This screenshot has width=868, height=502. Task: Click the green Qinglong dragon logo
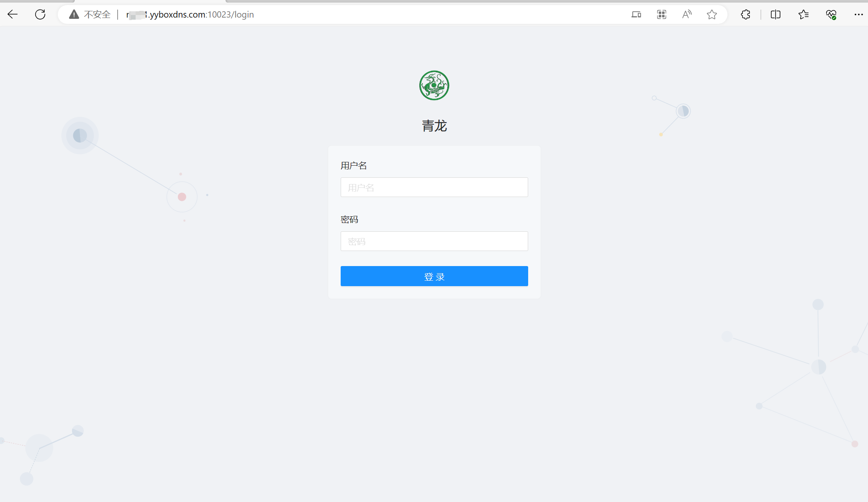click(x=434, y=85)
